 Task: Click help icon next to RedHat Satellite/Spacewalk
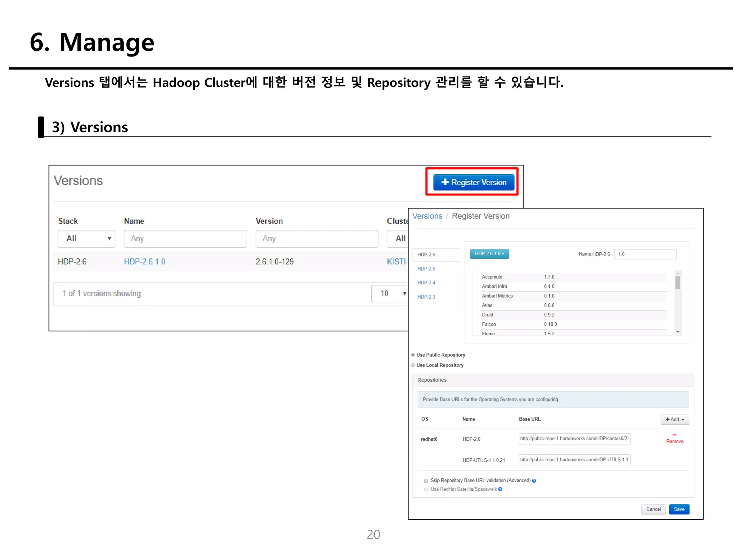pyautogui.click(x=500, y=489)
